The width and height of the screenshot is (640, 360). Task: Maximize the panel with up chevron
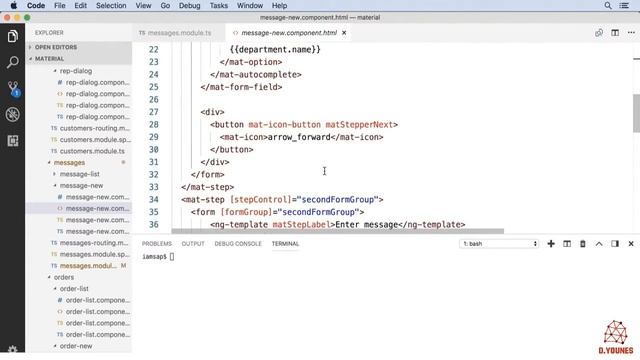(x=599, y=244)
